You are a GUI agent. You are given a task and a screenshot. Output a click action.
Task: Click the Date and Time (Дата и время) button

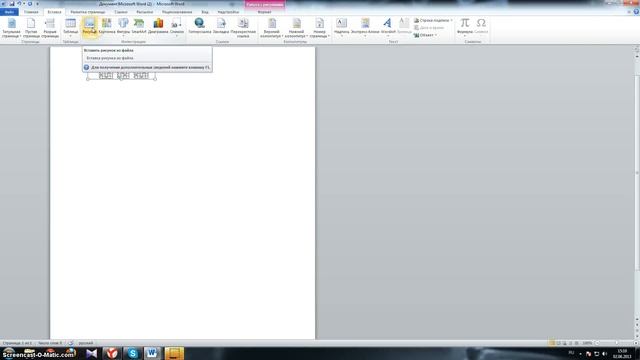(x=429, y=28)
